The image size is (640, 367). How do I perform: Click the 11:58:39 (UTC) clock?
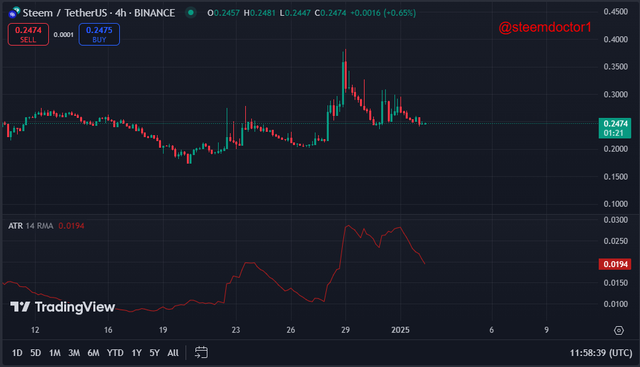click(x=601, y=353)
